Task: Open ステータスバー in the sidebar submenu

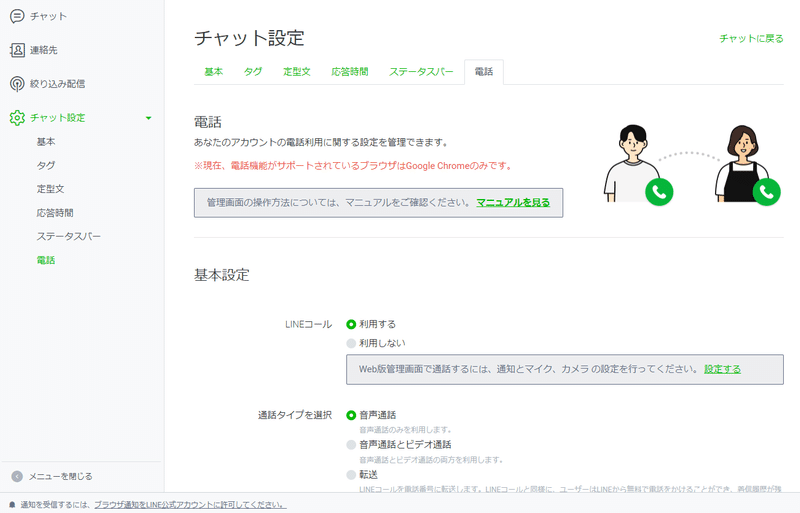Action: coord(69,236)
